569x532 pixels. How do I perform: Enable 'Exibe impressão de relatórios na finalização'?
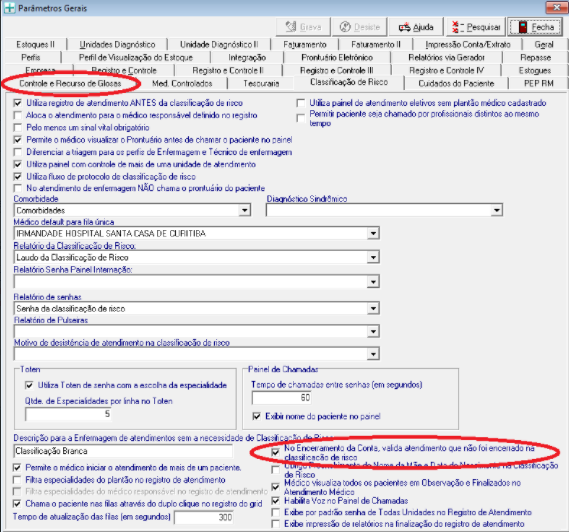(276, 524)
